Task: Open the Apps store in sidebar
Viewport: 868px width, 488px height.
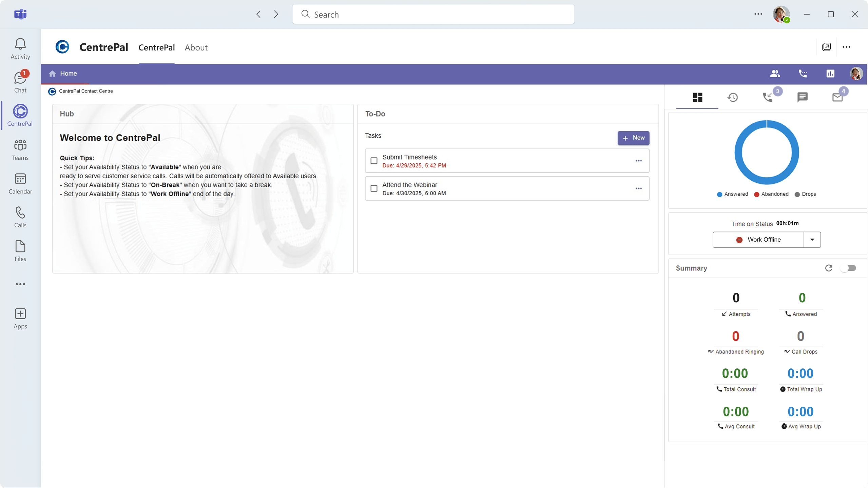Action: coord(20,319)
